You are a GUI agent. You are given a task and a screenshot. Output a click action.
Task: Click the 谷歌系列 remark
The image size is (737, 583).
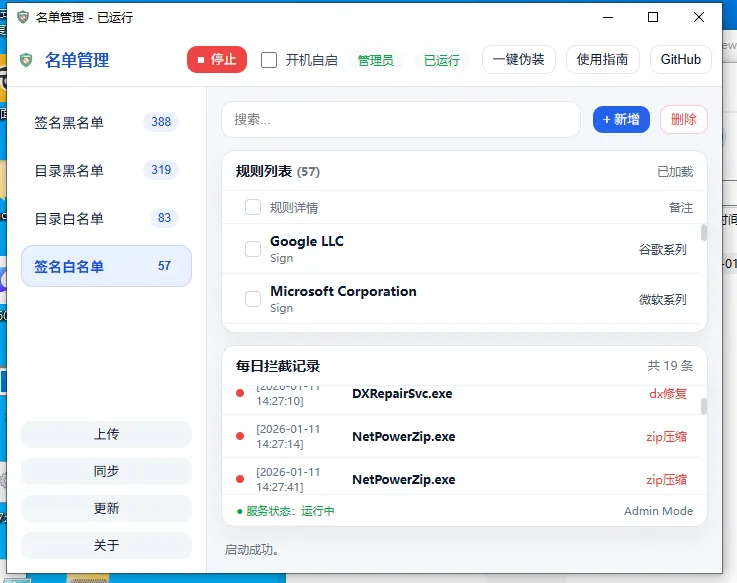pyautogui.click(x=663, y=249)
